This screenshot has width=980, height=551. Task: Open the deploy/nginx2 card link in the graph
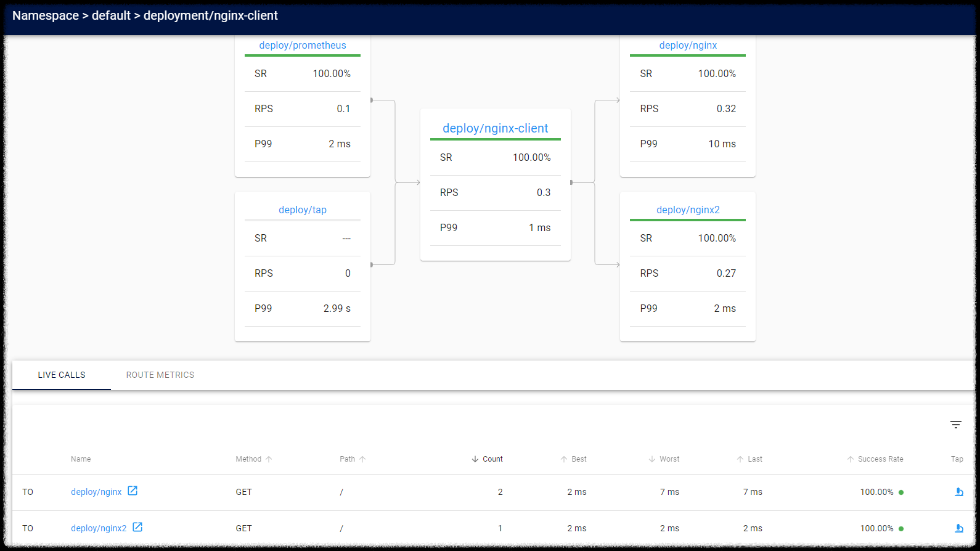[x=688, y=210]
